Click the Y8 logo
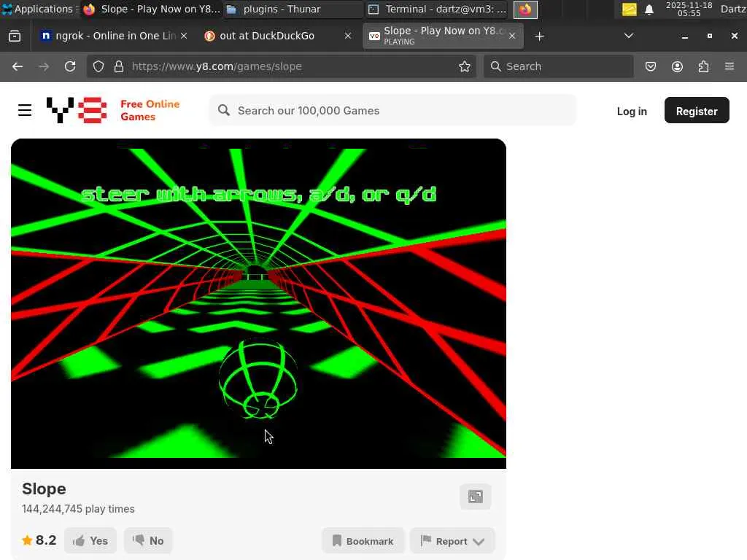The width and height of the screenshot is (747, 560). click(x=77, y=110)
